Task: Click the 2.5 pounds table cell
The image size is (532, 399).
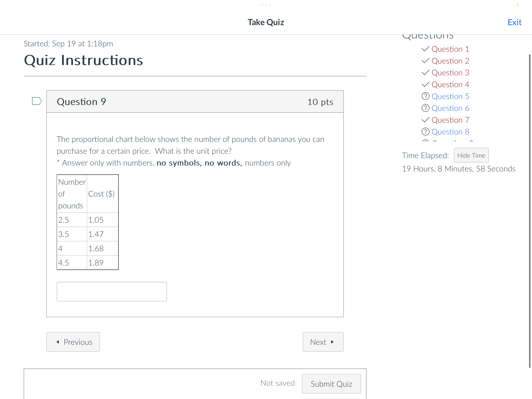Action: point(72,220)
